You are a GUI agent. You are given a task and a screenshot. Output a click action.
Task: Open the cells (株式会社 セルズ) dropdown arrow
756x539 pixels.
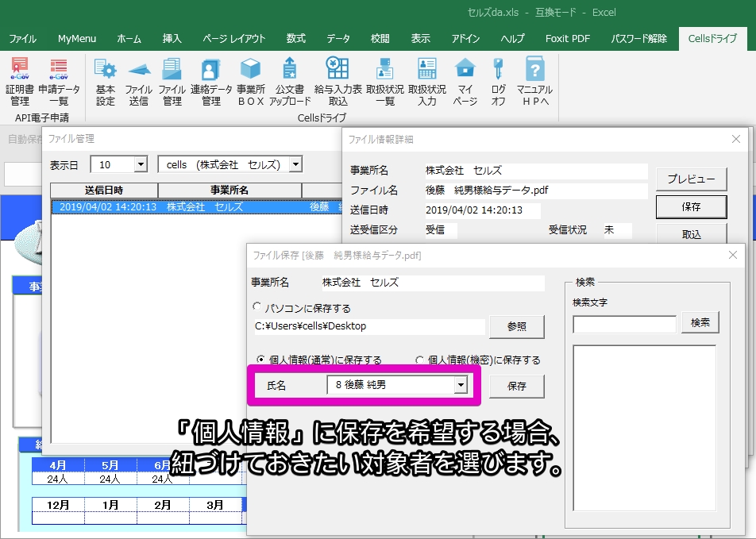tap(295, 164)
